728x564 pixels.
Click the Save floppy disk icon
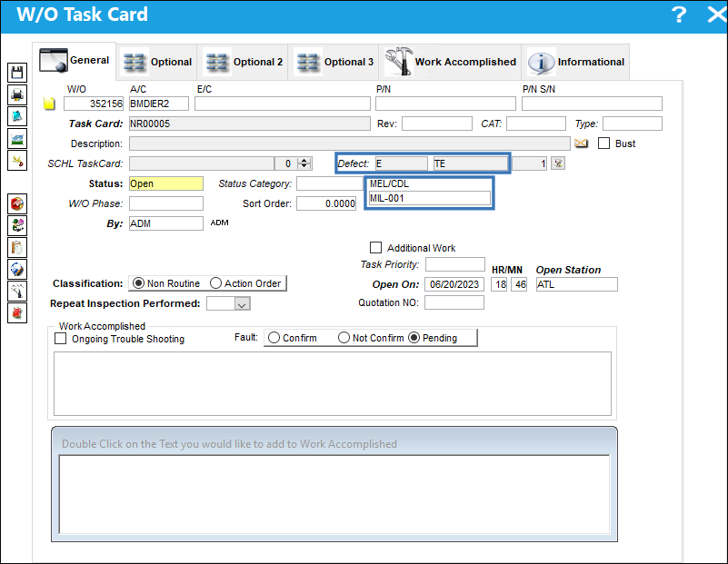[17, 73]
